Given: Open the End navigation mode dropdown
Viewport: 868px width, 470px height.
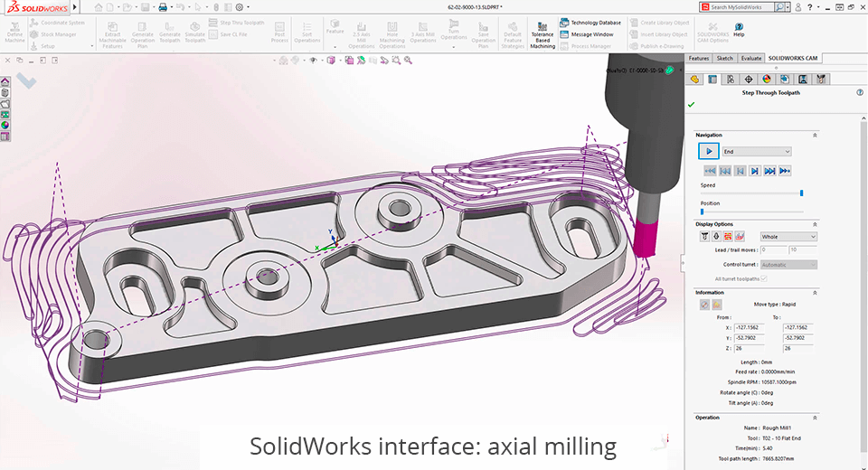Looking at the screenshot, I should click(757, 152).
